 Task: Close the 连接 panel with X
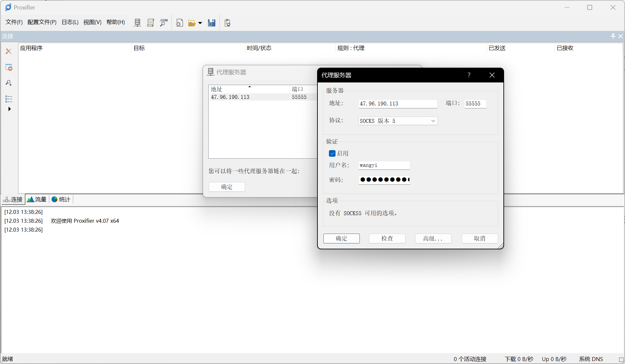point(620,36)
